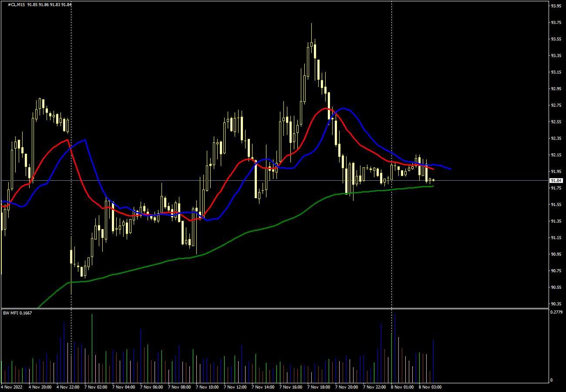Click the current price tag 91.84

tap(556, 180)
